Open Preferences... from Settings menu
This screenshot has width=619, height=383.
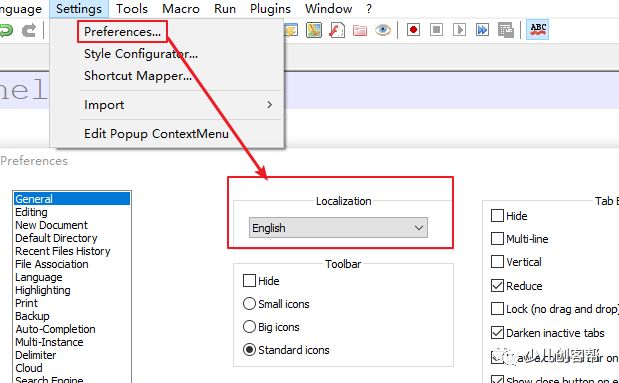click(x=122, y=32)
